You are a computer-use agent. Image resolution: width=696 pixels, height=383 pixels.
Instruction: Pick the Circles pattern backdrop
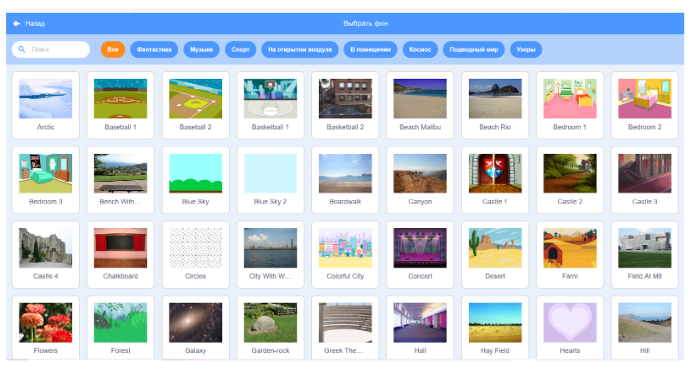pos(195,255)
